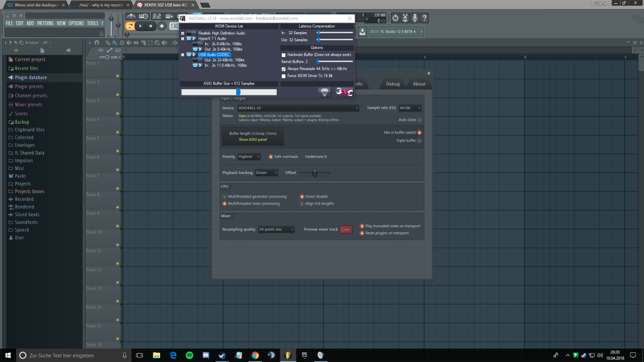
Task: Toggle Safe overloads
Action: click(x=271, y=156)
